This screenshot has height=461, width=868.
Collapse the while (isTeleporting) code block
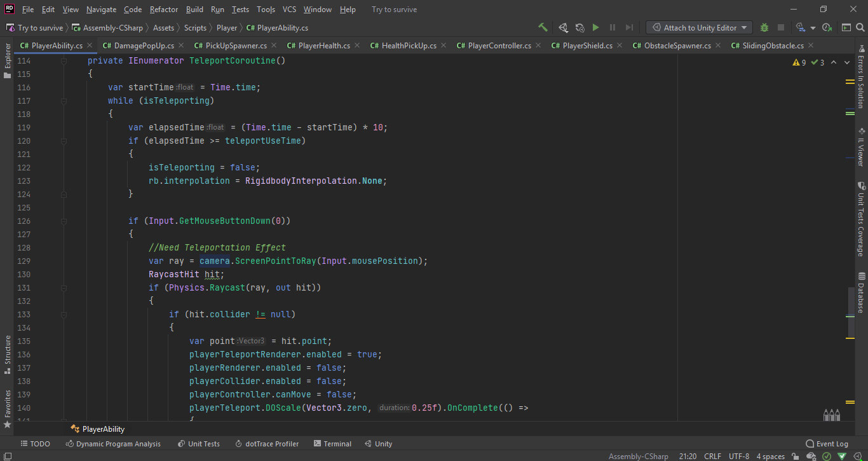tap(64, 101)
